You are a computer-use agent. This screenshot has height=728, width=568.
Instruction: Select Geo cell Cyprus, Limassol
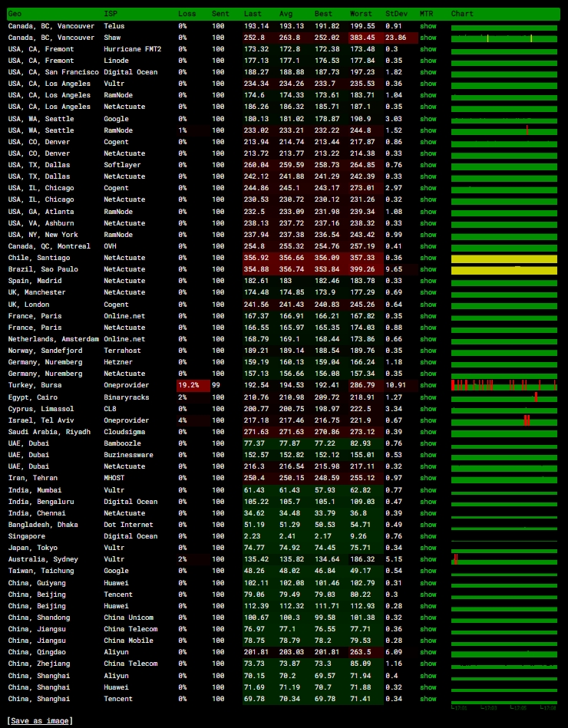point(41,409)
